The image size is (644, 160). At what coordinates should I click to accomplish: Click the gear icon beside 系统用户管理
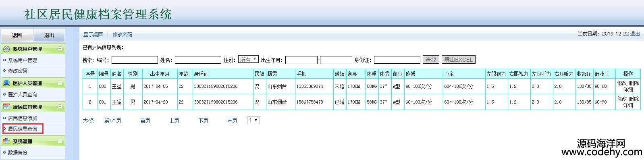coord(6,49)
